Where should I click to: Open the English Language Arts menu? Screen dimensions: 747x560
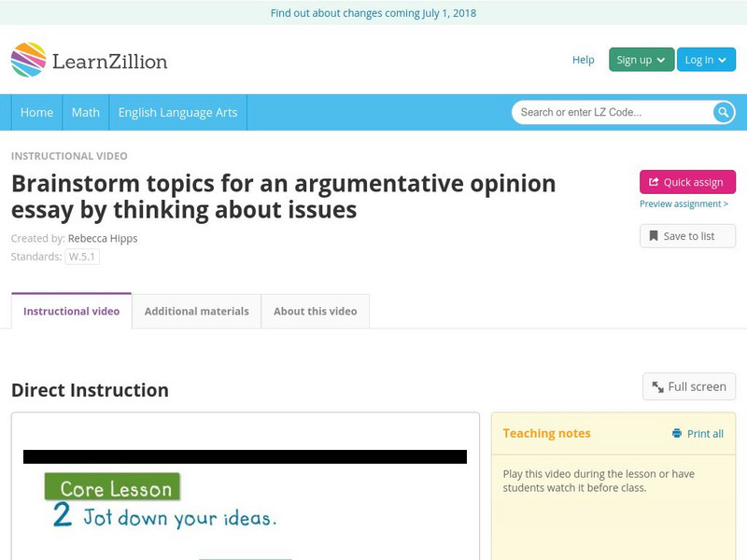179,112
